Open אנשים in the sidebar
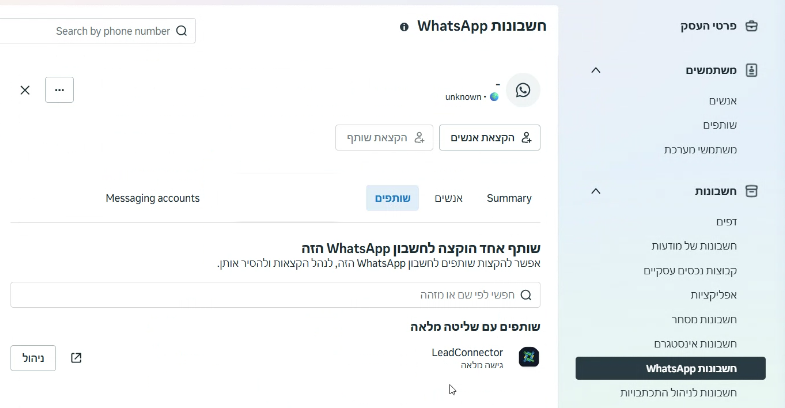 (722, 101)
